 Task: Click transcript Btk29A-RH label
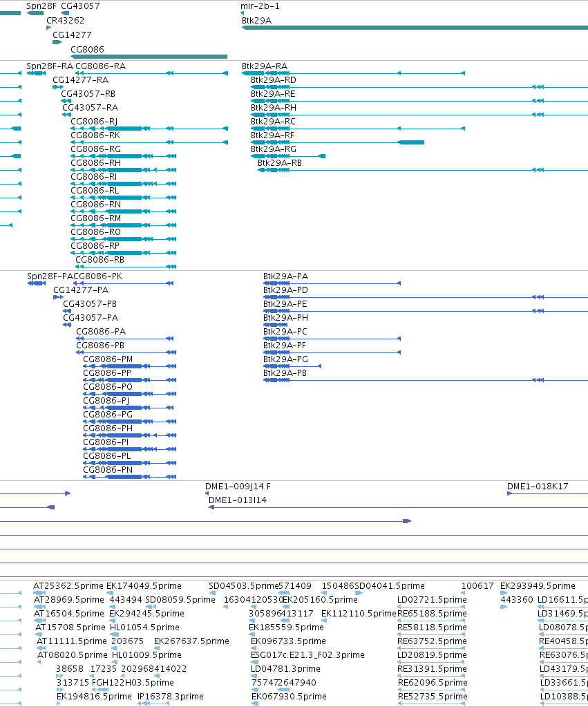(273, 108)
